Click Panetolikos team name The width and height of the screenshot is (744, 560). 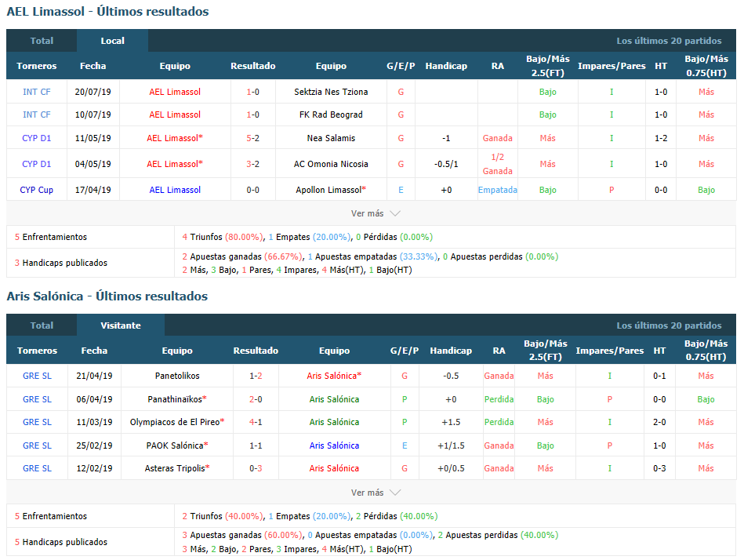click(x=177, y=376)
